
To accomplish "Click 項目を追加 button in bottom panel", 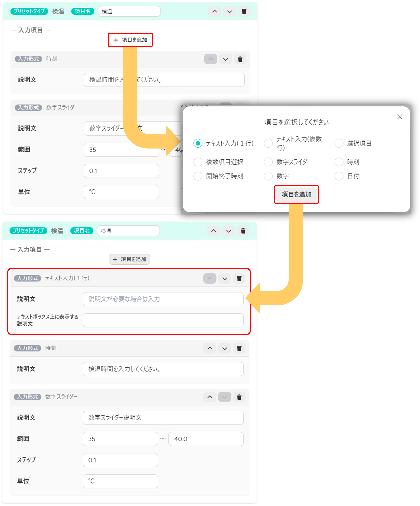I will 129,259.
